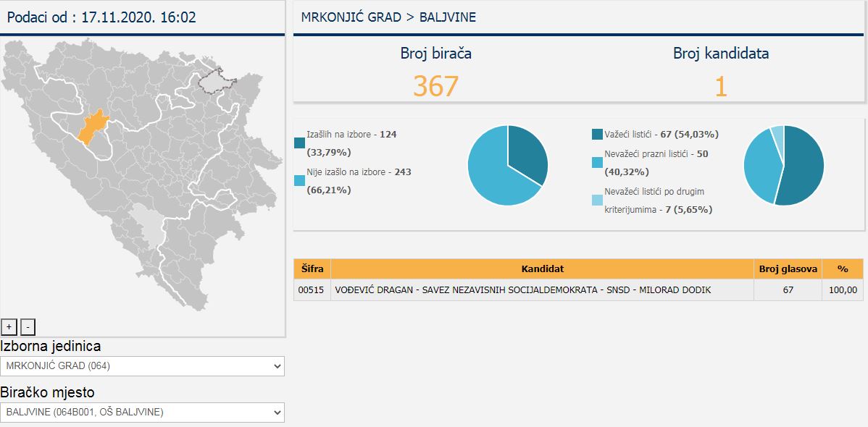Image resolution: width=868 pixels, height=427 pixels.
Task: Click the ballot validity pie chart
Action: coord(783,166)
